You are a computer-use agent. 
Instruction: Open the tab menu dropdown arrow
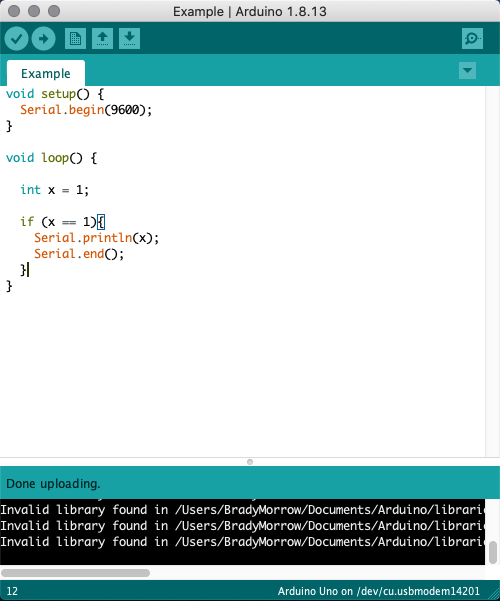(x=467, y=71)
